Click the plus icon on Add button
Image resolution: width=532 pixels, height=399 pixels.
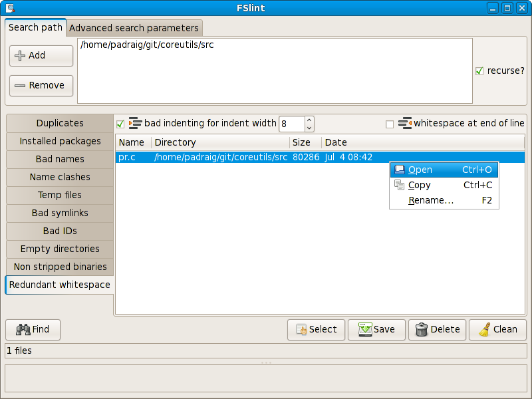pos(20,56)
